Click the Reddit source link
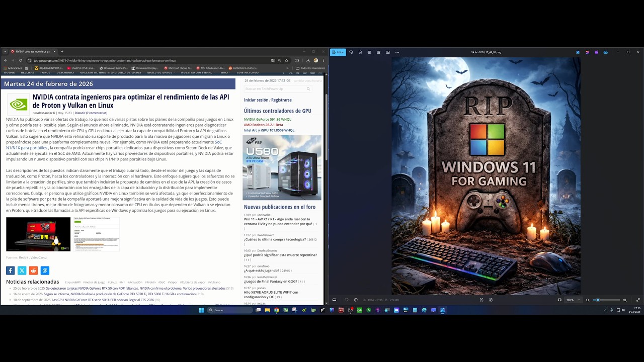The height and width of the screenshot is (362, 644). pos(24,258)
